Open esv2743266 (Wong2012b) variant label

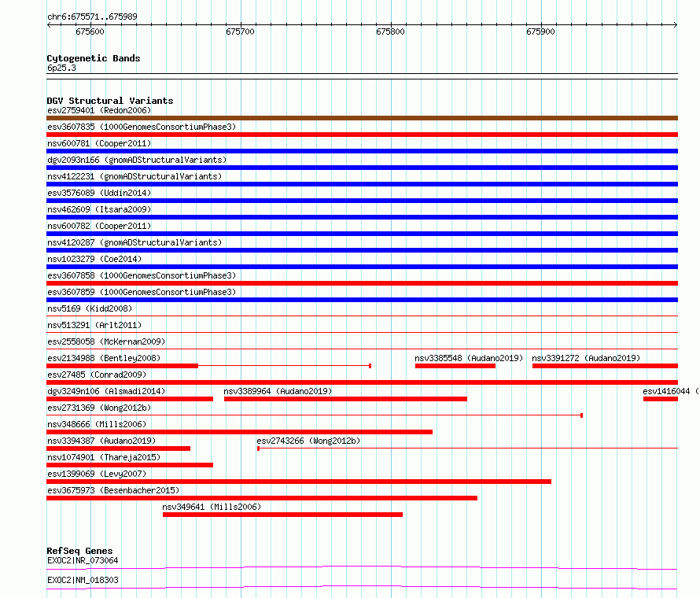(308, 441)
